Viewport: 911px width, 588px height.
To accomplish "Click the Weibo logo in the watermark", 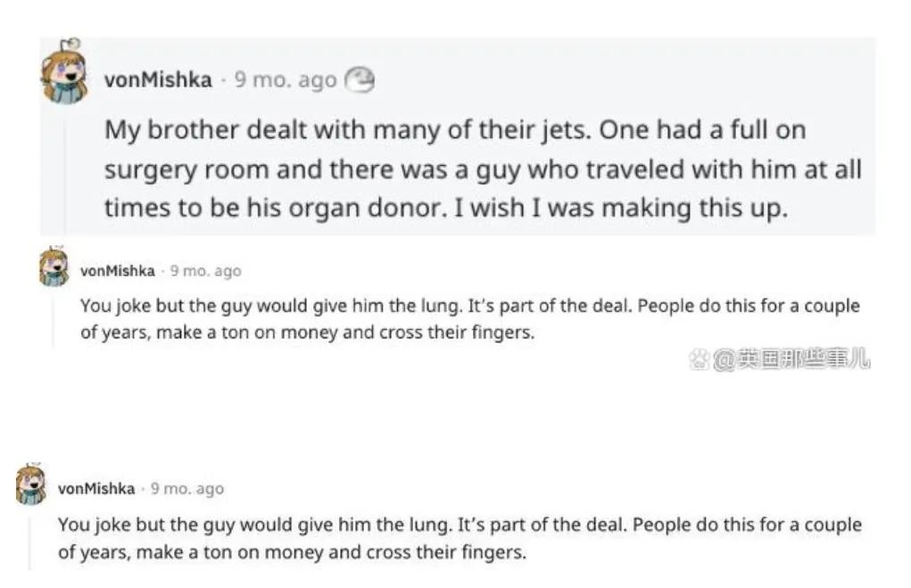I will (699, 360).
